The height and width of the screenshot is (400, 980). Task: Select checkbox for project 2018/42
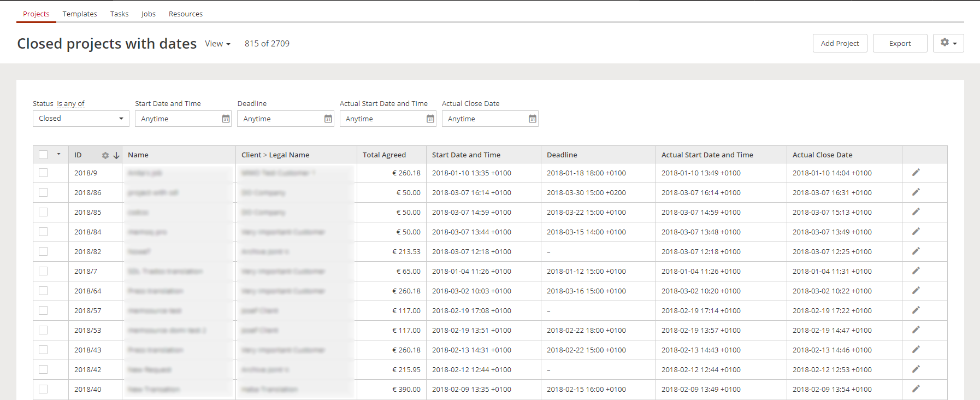click(43, 369)
